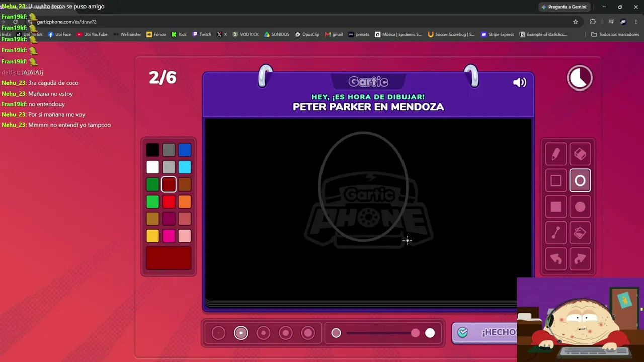Pick the hot pink color swatch
This screenshot has height=362, width=644.
169,236
